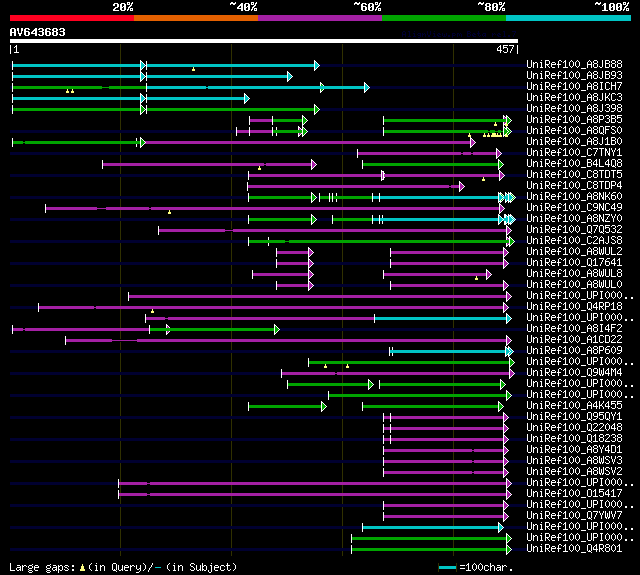This screenshot has height=575, width=640.
Task: Select the UniRef100_A8I4F2 label
Action: (574, 328)
